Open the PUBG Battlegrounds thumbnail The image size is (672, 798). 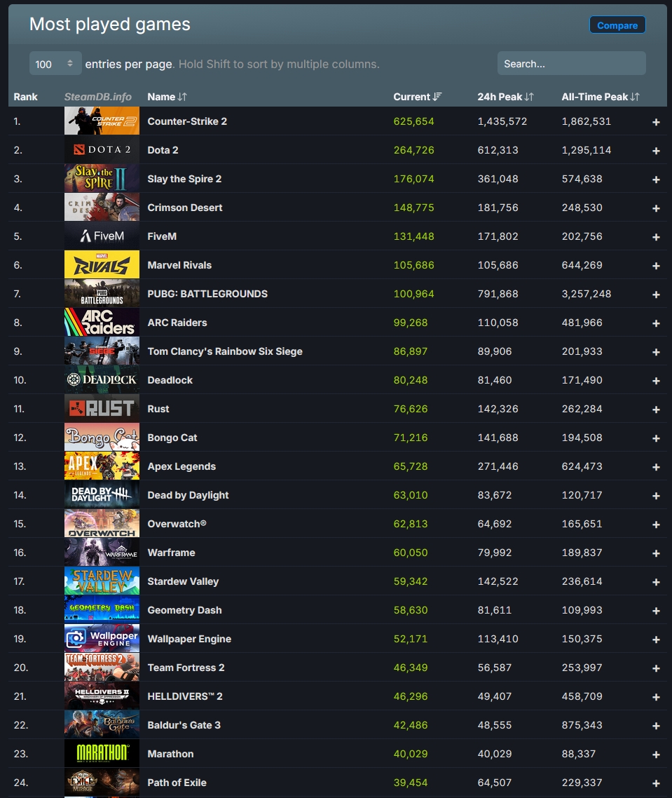pyautogui.click(x=102, y=293)
